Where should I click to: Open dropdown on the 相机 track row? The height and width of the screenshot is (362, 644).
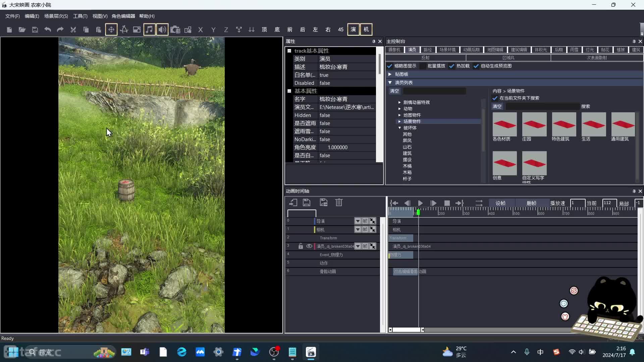click(358, 230)
